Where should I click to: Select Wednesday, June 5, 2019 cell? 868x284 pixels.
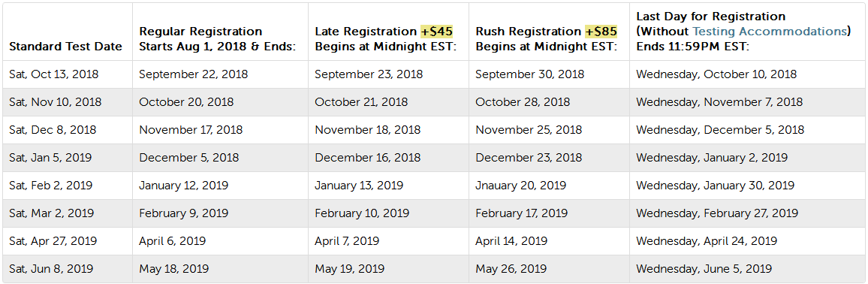(x=704, y=269)
